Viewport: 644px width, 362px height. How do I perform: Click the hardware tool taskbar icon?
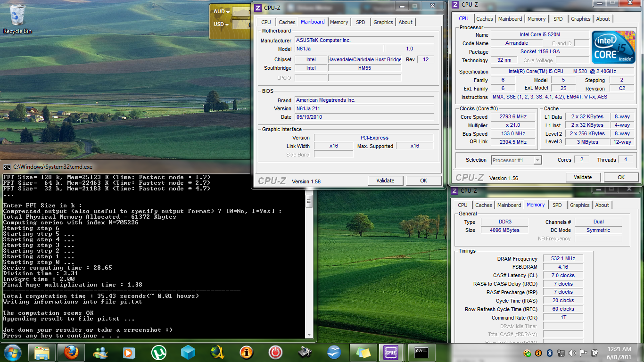[305, 353]
